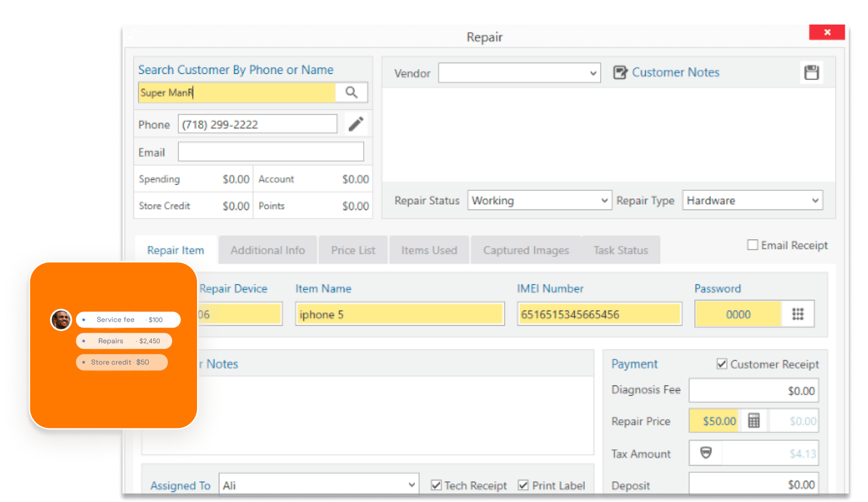868x502 pixels.
Task: Select the Service fee $100 pill
Action: tap(128, 320)
